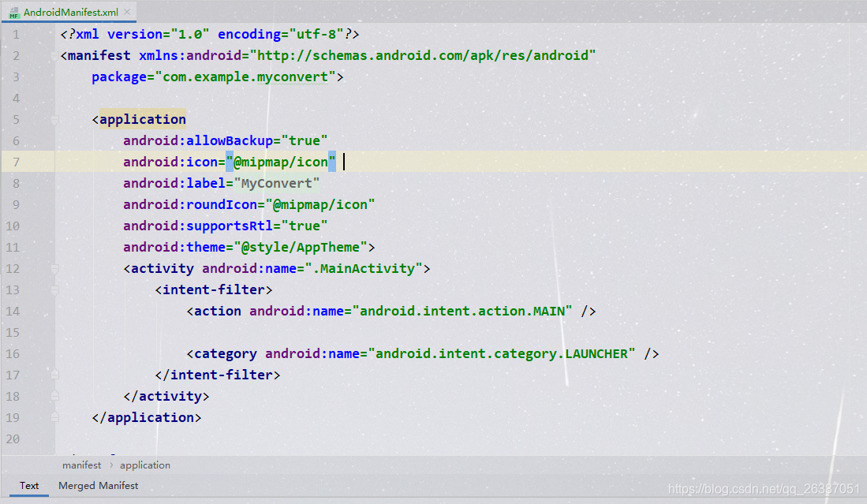Click line number 1 in the gutter
The height and width of the screenshot is (504, 867).
point(16,34)
